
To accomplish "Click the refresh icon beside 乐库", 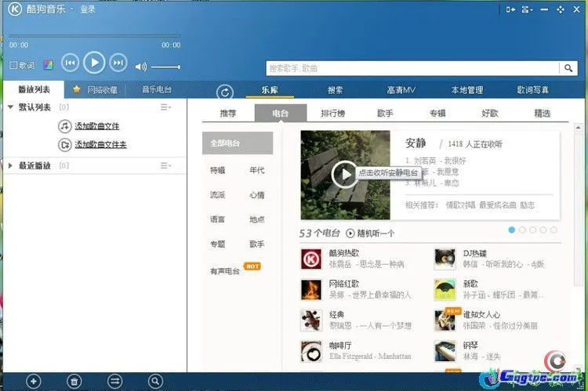I will point(226,92).
